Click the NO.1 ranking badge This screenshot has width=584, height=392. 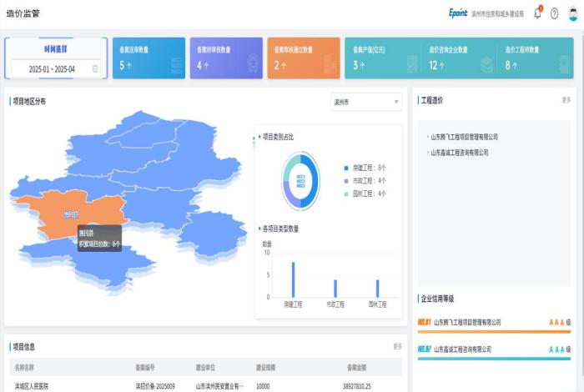click(x=424, y=322)
